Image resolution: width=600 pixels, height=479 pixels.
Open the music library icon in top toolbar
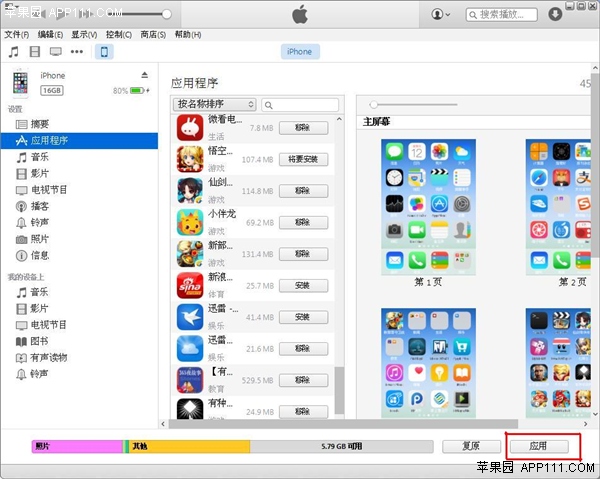[x=13, y=51]
